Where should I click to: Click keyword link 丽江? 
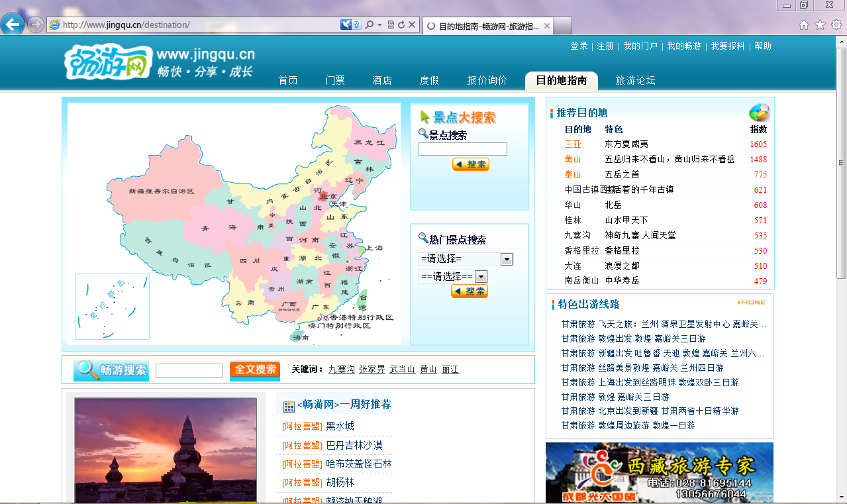[x=450, y=369]
